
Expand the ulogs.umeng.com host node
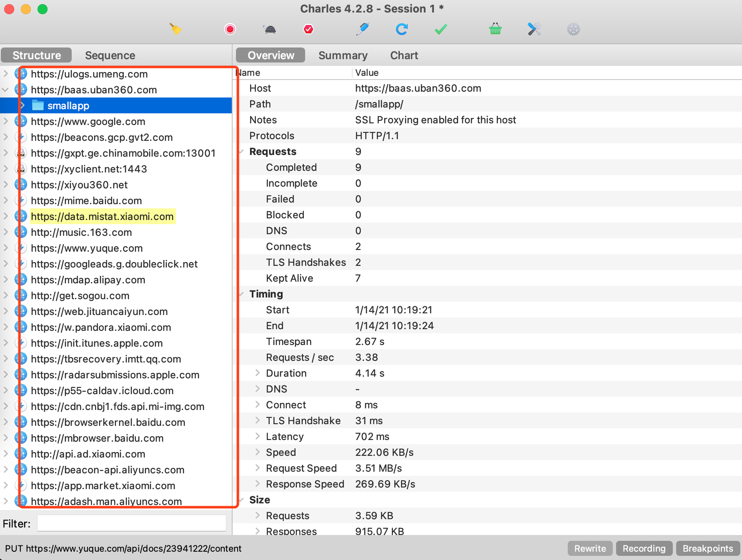click(5, 74)
